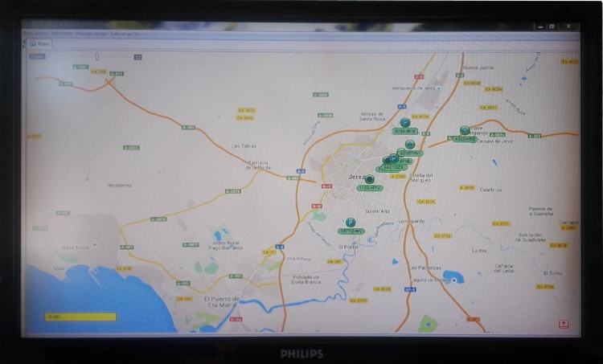Click the Puente de la Guareña label
Viewport: 603px width, 364px height.
tap(540, 211)
